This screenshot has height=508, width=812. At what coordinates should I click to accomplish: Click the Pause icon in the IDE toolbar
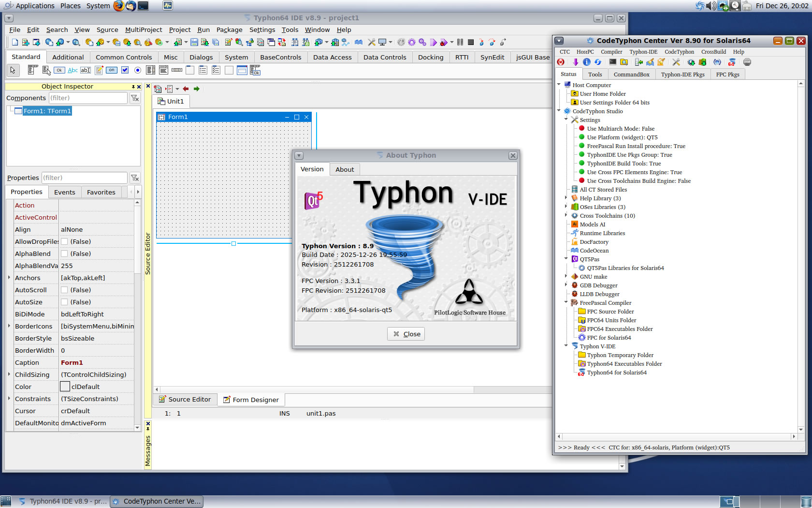[460, 43]
